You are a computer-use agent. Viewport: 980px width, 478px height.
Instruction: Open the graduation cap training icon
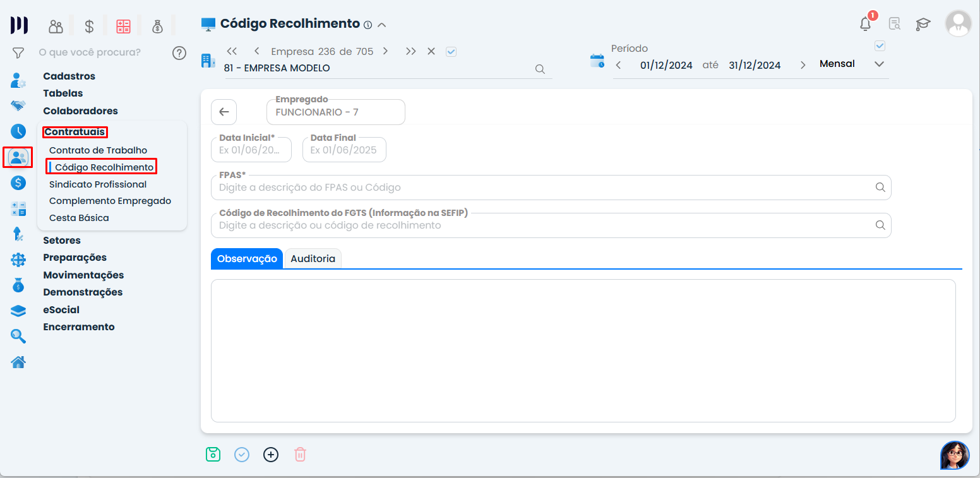(x=923, y=24)
